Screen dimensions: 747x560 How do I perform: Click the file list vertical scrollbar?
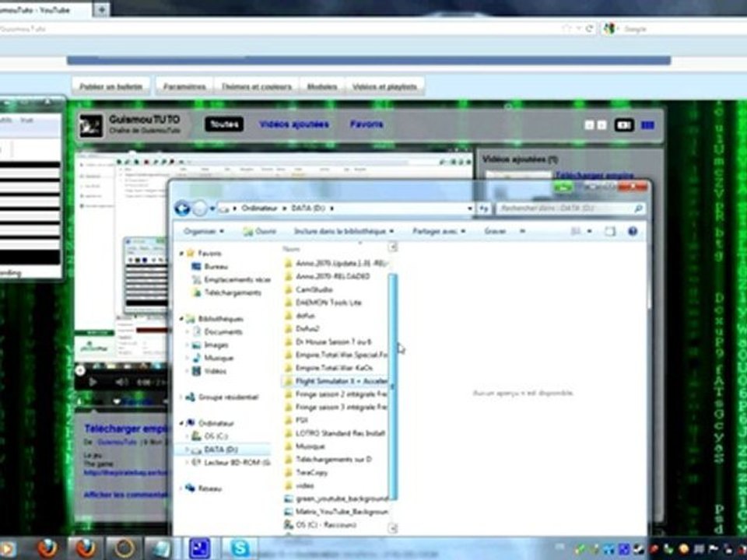[x=393, y=387]
